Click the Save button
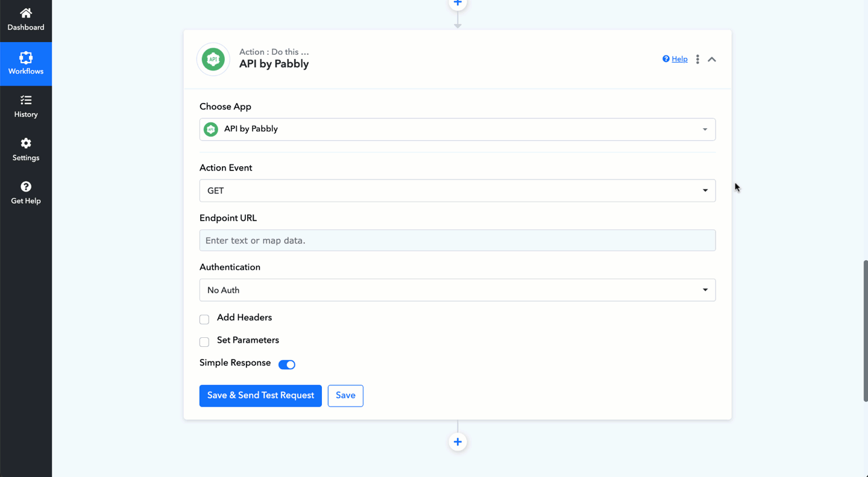868x477 pixels. 345,396
